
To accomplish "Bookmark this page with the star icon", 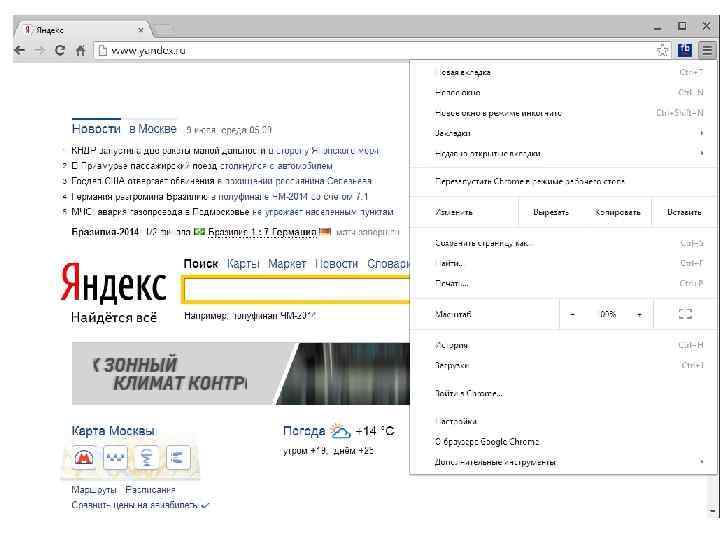I will point(663,50).
